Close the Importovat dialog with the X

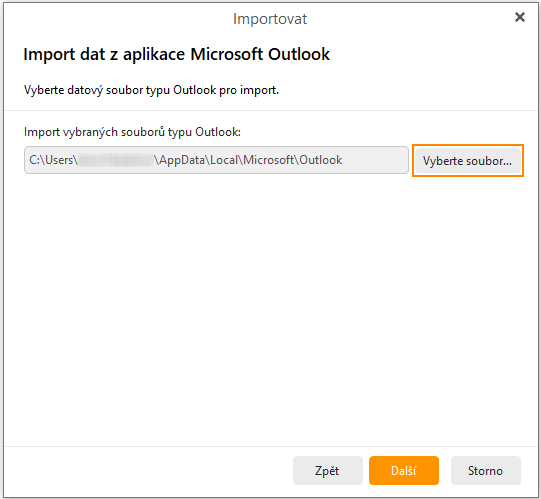(x=520, y=17)
